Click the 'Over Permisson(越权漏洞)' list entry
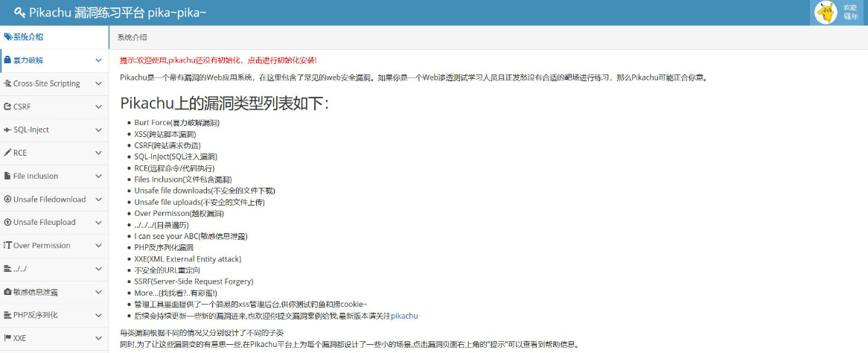This screenshot has width=868, height=353. [179, 213]
